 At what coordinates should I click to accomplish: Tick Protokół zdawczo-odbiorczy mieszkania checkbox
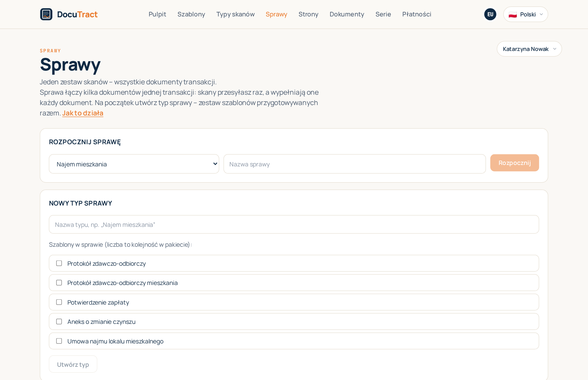59,282
